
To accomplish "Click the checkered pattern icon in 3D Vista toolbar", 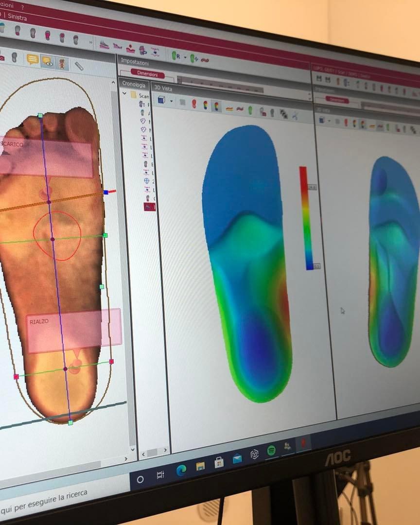I will click(283, 115).
